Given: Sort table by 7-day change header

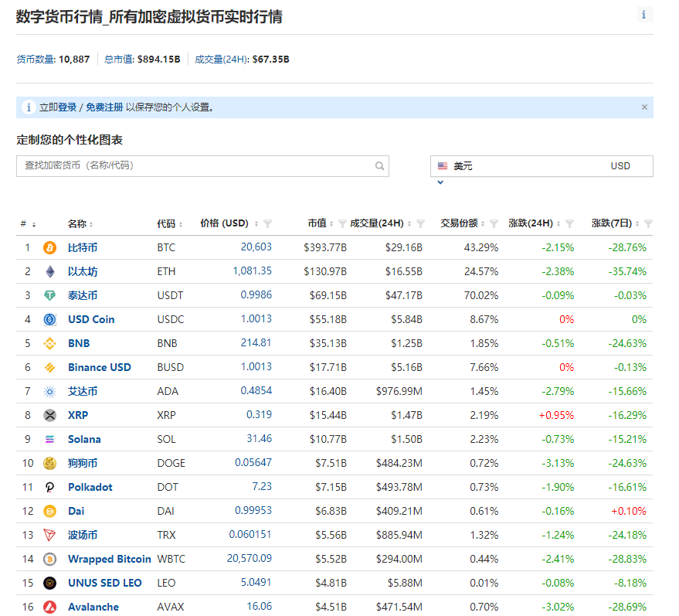Looking at the screenshot, I should tap(612, 223).
